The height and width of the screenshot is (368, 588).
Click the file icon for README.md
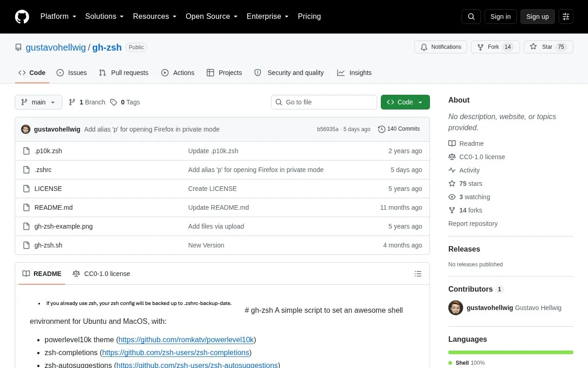(27, 207)
